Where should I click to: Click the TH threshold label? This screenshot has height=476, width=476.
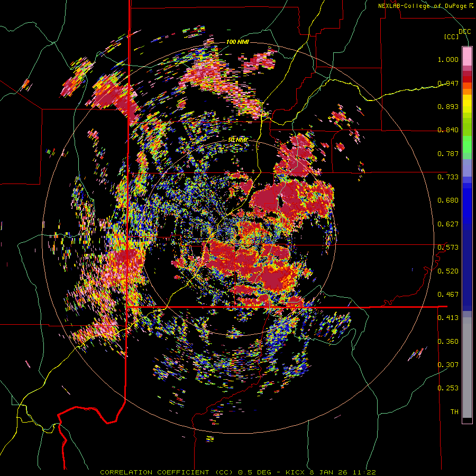point(454,412)
